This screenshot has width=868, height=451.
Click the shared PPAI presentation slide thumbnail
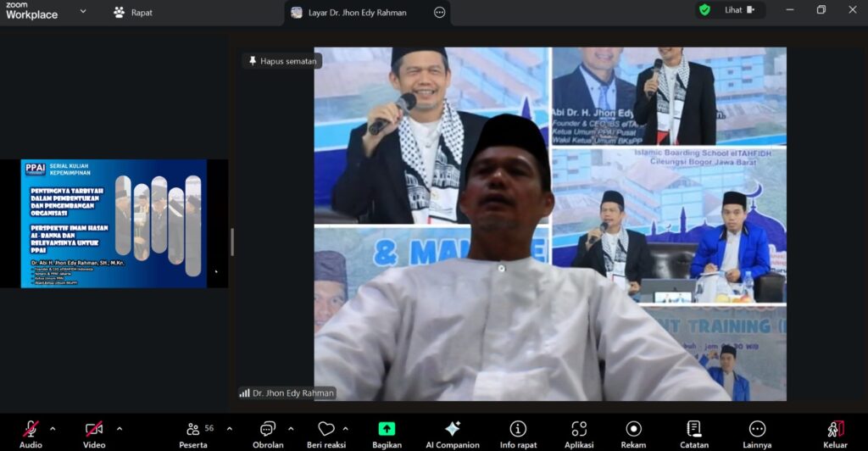coord(114,224)
